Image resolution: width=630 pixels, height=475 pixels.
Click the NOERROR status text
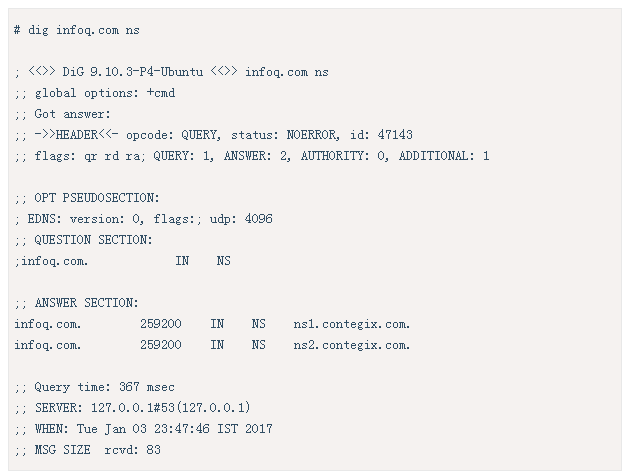click(x=313, y=135)
